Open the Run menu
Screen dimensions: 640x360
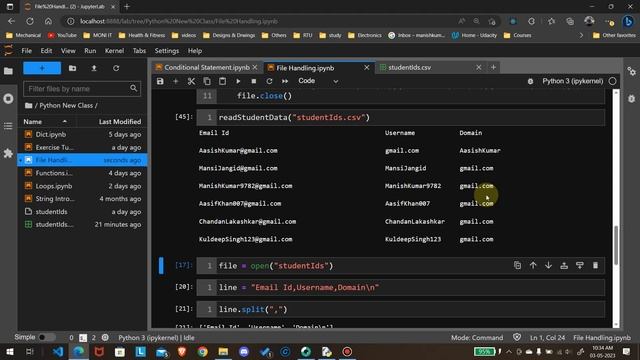(90, 51)
